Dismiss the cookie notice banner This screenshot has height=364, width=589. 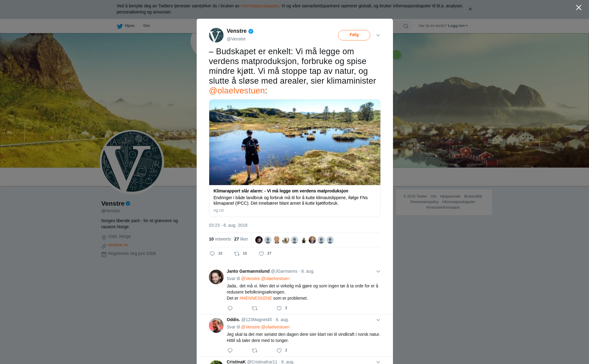(x=470, y=9)
